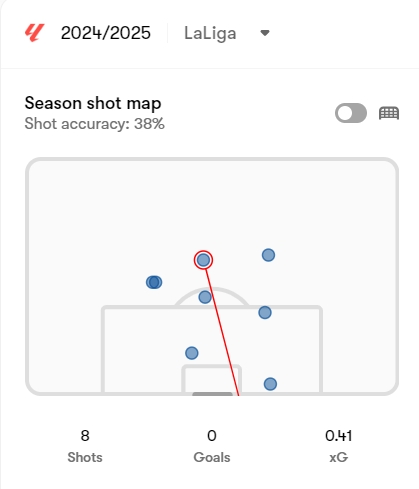This screenshot has height=489, width=419.
Task: Click the Season shot map heading
Action: click(93, 103)
